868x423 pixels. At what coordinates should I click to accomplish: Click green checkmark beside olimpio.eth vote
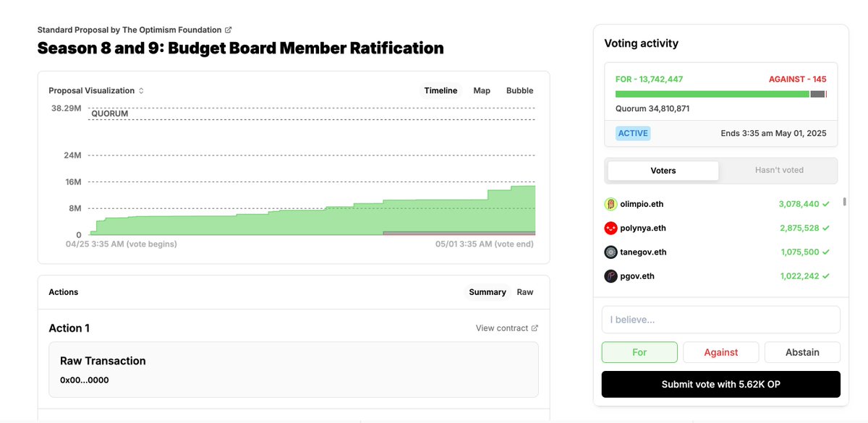pos(826,205)
